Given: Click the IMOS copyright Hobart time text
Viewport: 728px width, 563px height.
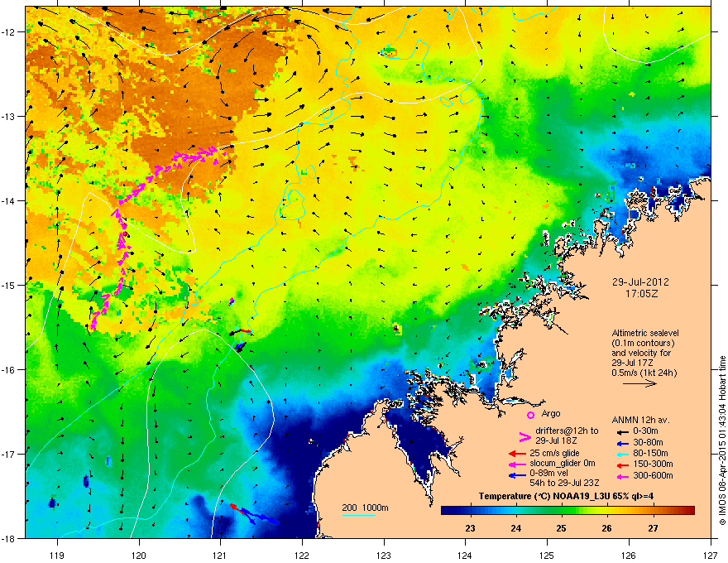Looking at the screenshot, I should [x=722, y=440].
